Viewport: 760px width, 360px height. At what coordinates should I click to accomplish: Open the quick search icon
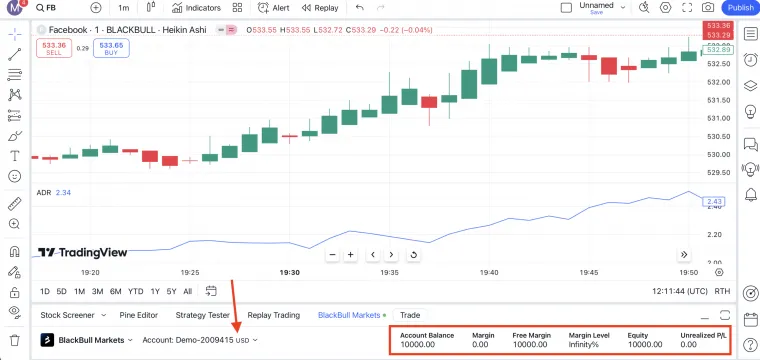click(x=644, y=8)
